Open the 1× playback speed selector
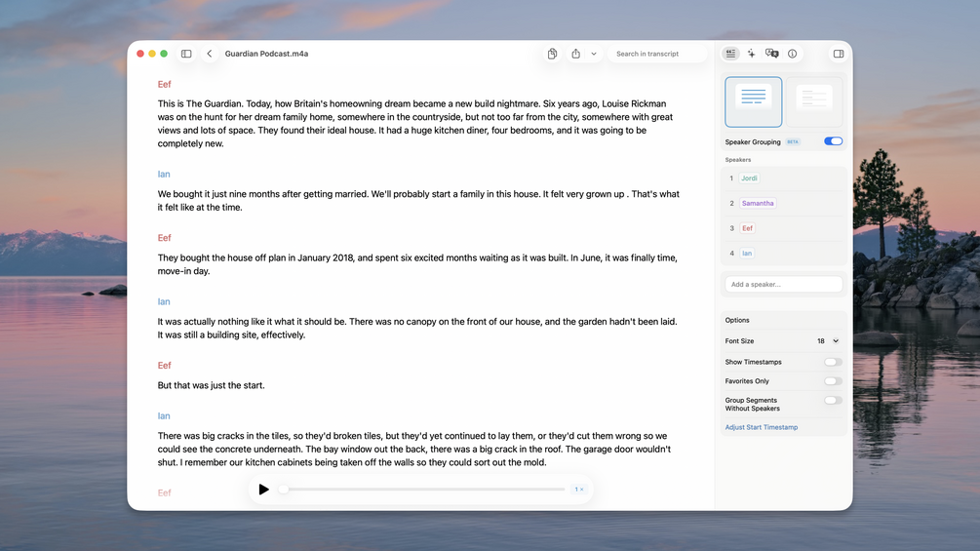 pos(579,490)
